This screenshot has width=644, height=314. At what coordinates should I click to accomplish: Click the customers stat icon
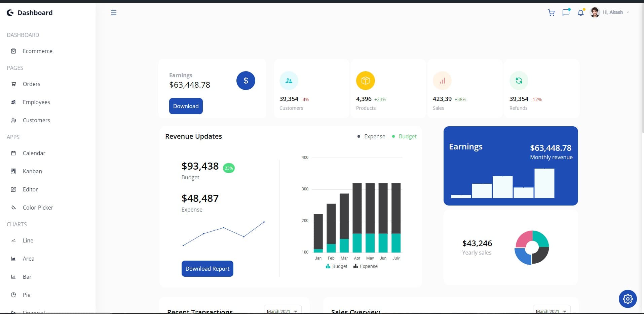click(x=289, y=81)
